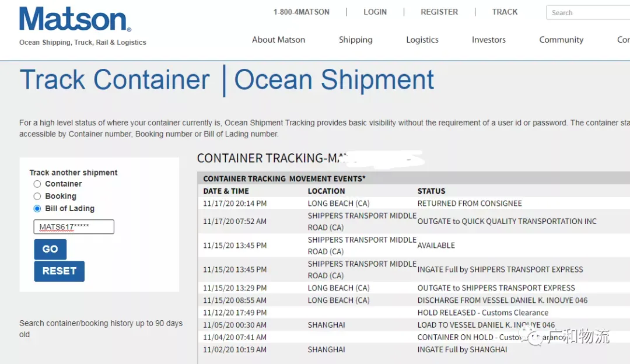
Task: Open the Logistics menu
Action: 422,40
